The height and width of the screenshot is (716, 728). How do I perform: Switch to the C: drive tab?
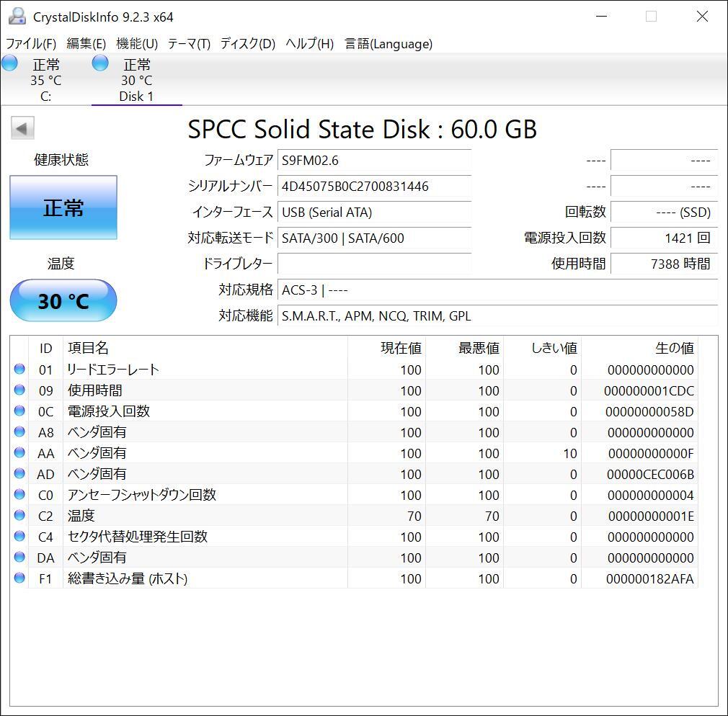[45, 79]
